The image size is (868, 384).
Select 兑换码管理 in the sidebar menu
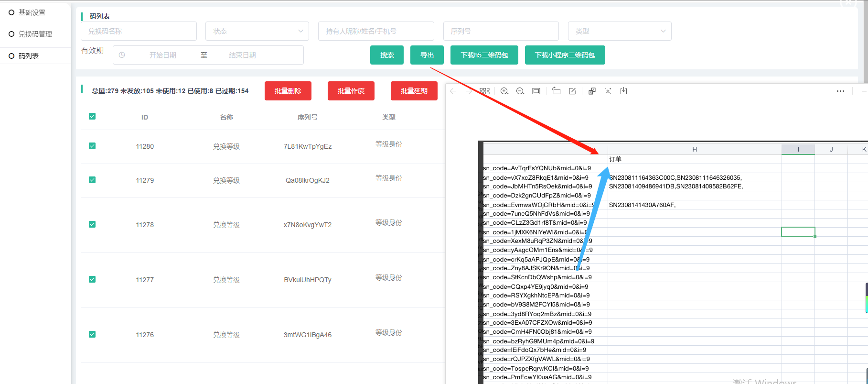[35, 34]
